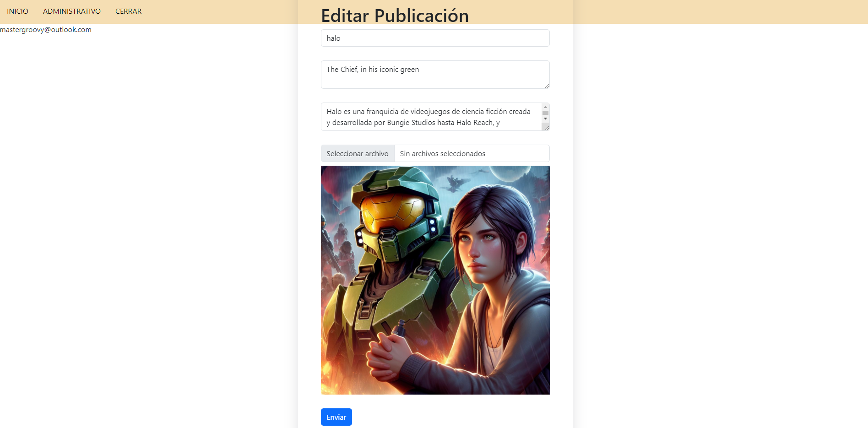This screenshot has width=868, height=428.
Task: Click the Master Chief preview image
Action: coord(435,280)
